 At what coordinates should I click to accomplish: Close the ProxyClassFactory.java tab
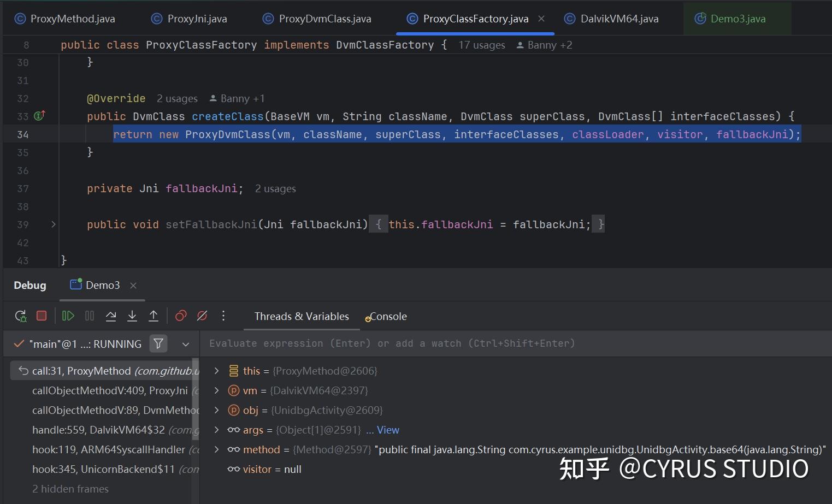pos(541,19)
